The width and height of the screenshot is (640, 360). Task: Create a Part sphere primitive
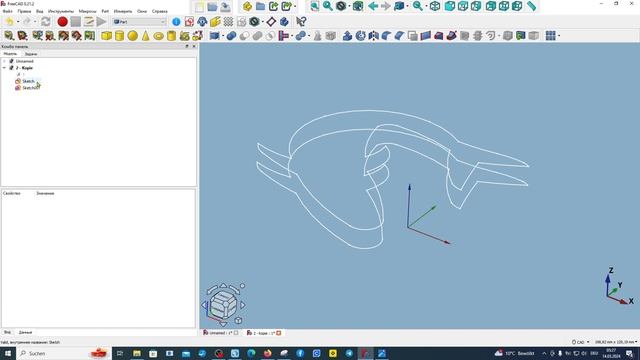(132, 36)
